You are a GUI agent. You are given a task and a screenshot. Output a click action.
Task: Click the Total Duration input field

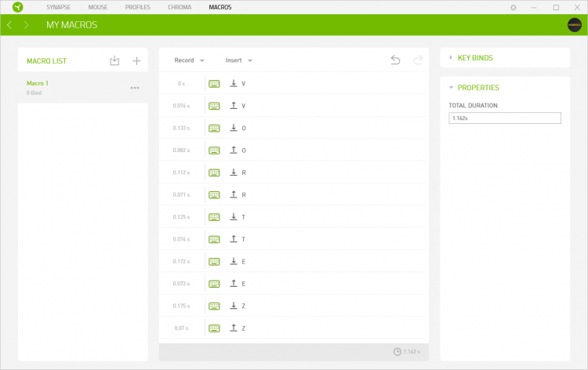tap(505, 118)
